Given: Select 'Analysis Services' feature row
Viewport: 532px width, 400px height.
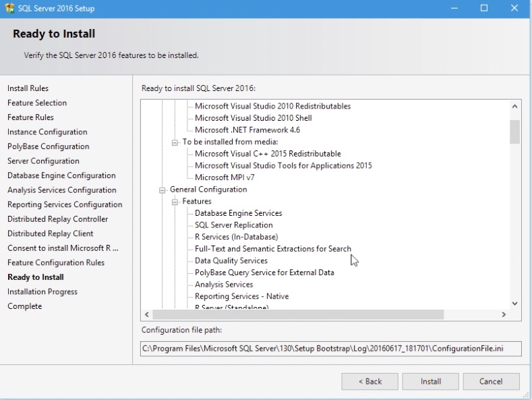Looking at the screenshot, I should (x=224, y=285).
